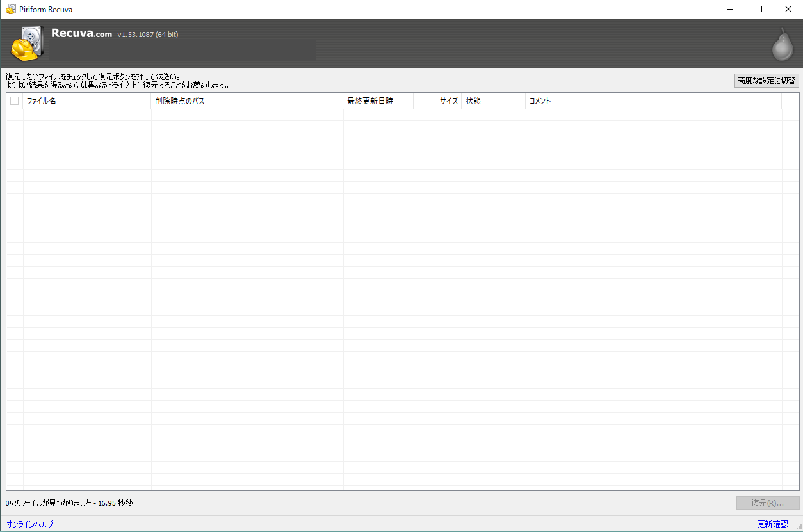Click the Recuva hard hat logo icon

[28, 44]
